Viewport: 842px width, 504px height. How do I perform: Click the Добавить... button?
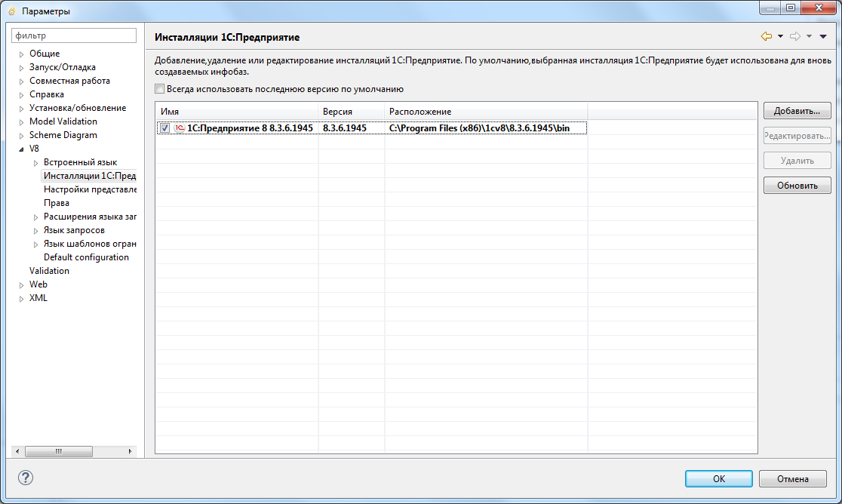point(797,111)
